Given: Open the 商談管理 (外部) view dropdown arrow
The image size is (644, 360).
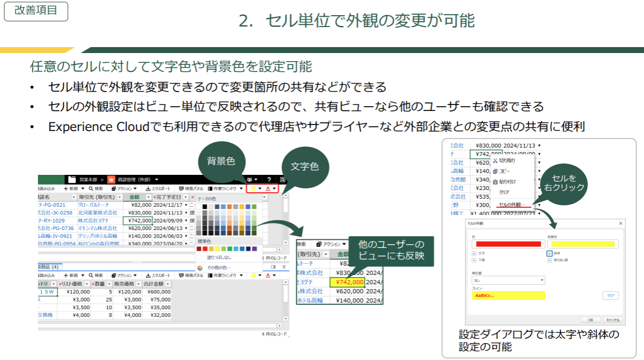Looking at the screenshot, I should tap(157, 180).
